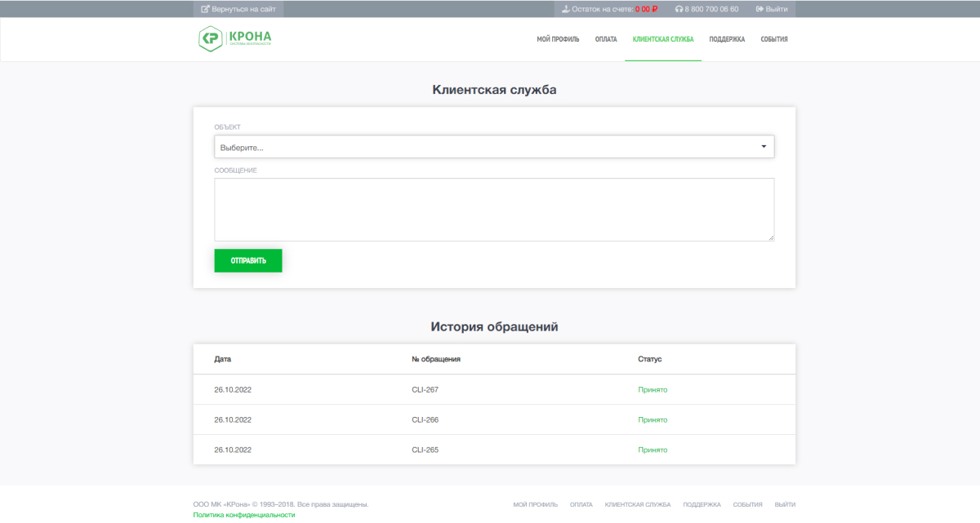Open the События tab
The height and width of the screenshot is (523, 980).
773,39
